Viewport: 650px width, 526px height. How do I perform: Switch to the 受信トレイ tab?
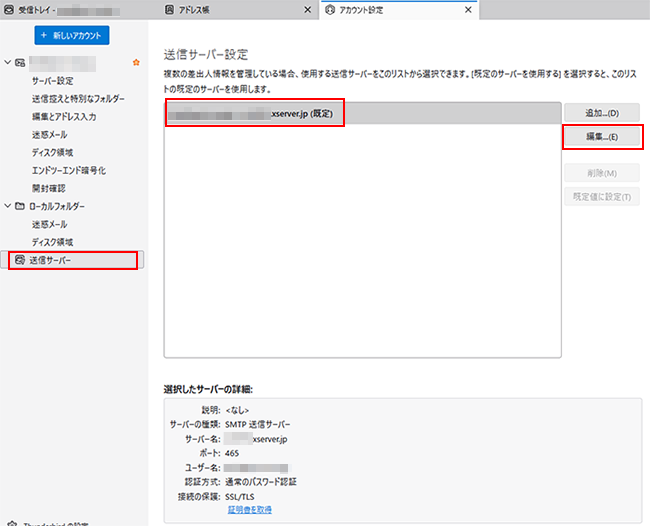pyautogui.click(x=80, y=10)
